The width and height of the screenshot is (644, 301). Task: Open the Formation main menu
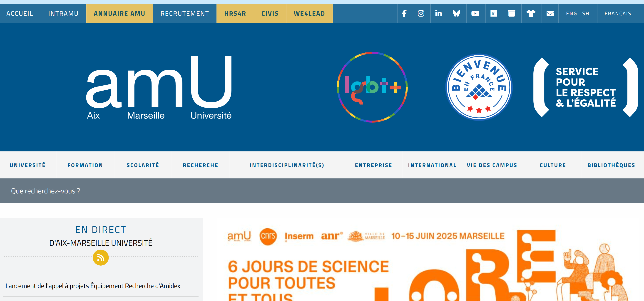(x=85, y=165)
